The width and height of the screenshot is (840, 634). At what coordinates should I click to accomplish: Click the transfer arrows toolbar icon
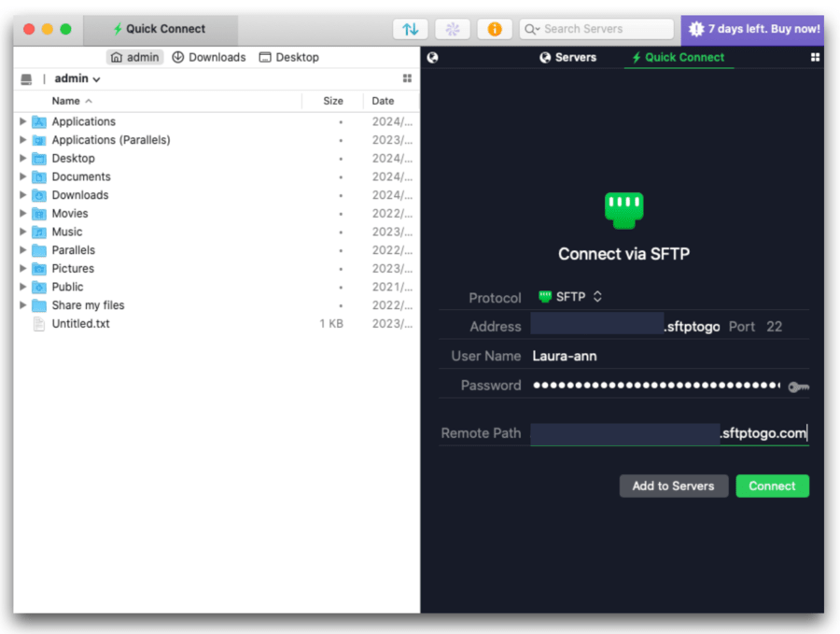410,29
